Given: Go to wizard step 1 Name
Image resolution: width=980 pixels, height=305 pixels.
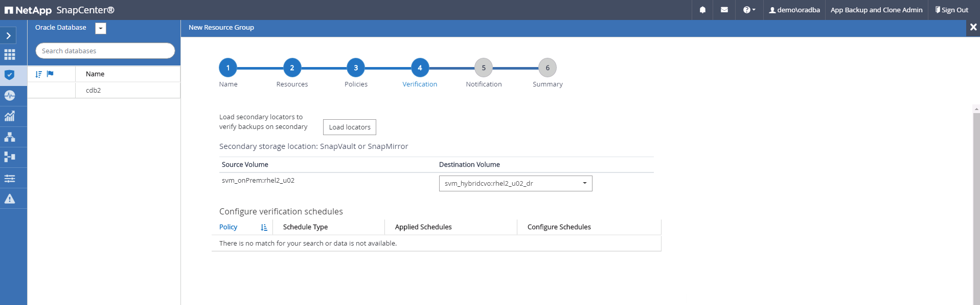Looking at the screenshot, I should (228, 68).
